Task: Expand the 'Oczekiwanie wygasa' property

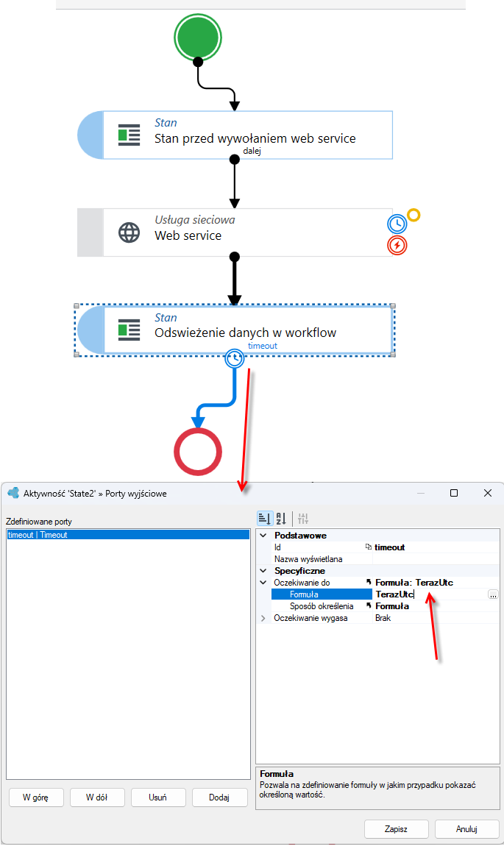Action: pos(263,618)
